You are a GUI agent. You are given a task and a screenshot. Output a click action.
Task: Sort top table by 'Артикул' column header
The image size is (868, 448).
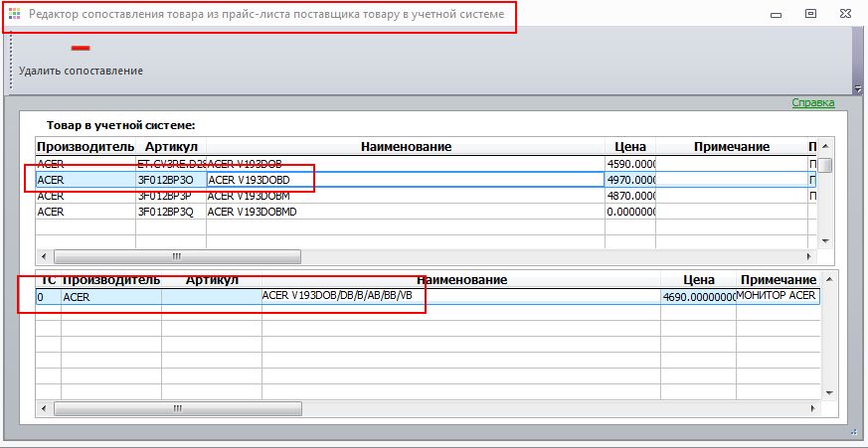[x=171, y=147]
